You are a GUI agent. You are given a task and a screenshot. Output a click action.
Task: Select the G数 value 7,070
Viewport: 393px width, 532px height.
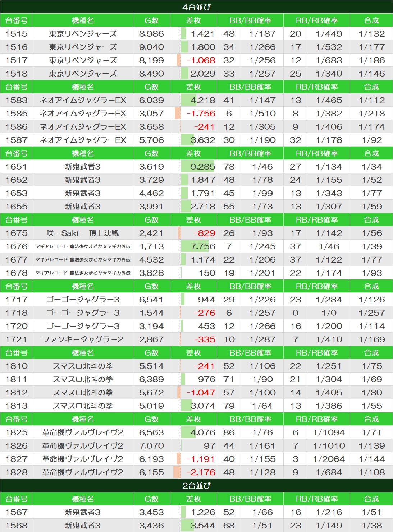click(151, 446)
